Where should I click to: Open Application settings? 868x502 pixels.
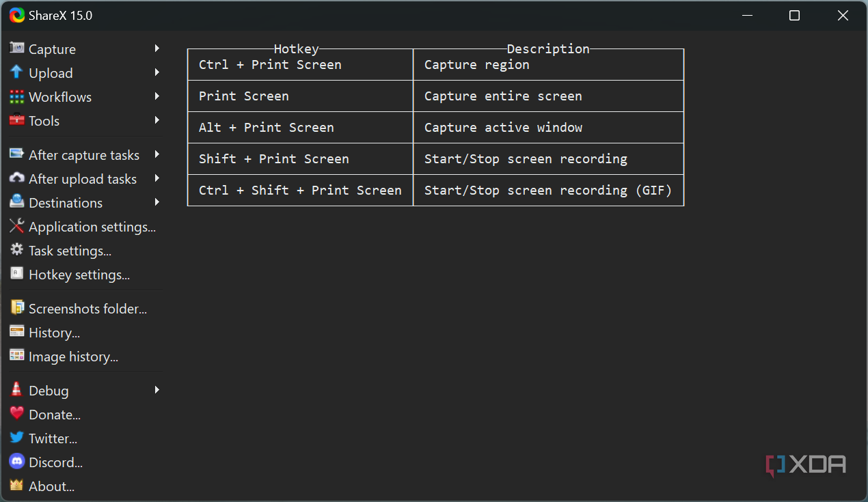click(92, 227)
